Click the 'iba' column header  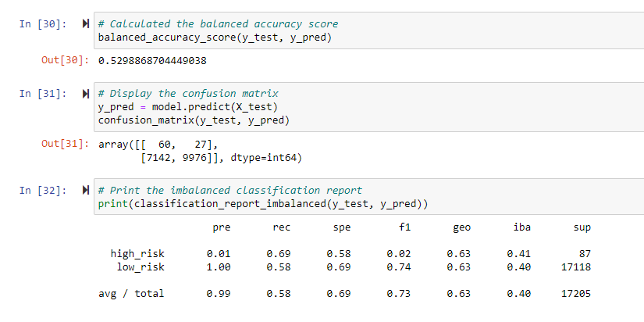pos(522,227)
